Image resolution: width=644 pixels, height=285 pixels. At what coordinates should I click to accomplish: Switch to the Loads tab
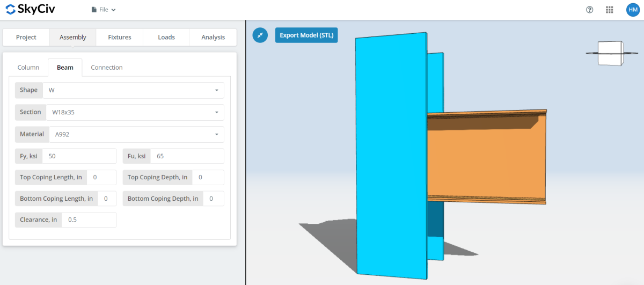(x=166, y=38)
